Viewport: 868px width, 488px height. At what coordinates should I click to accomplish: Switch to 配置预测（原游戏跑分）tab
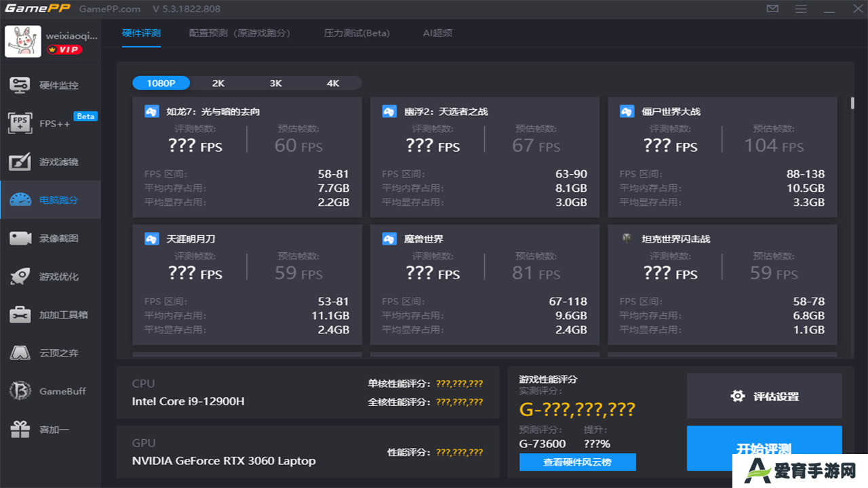[x=239, y=33]
